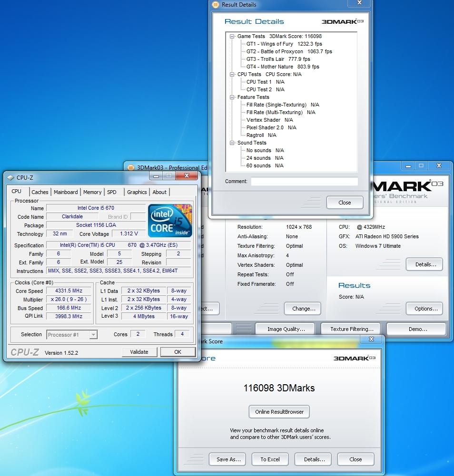The width and height of the screenshot is (454, 476).
Task: Open the About tab in CPU-Z
Action: (x=159, y=192)
